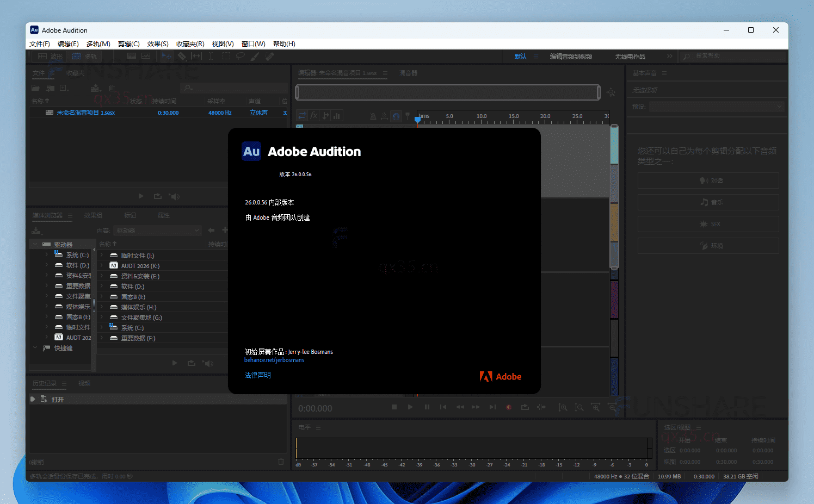814x504 pixels.
Task: Click the 法律声明 link in the splash screen
Action: 257,375
